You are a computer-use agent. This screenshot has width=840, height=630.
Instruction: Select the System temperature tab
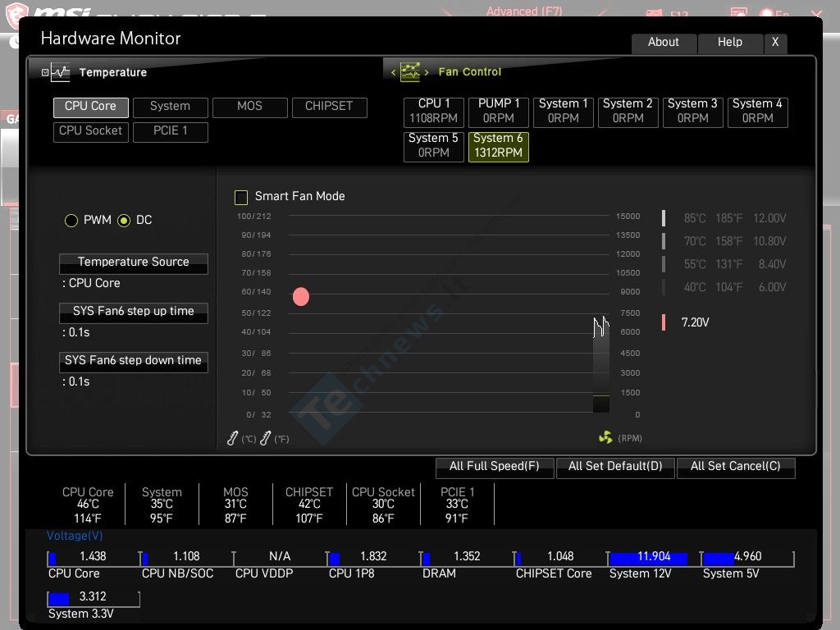tap(171, 107)
